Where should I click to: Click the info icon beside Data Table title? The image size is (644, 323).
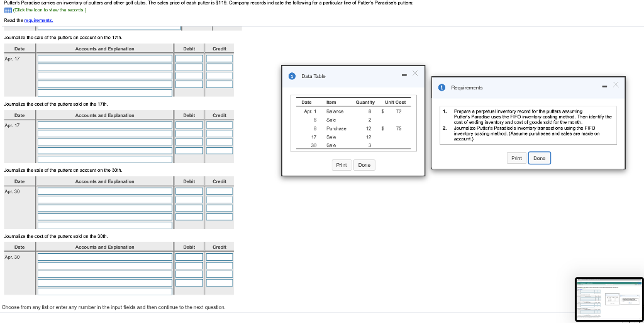coord(292,76)
